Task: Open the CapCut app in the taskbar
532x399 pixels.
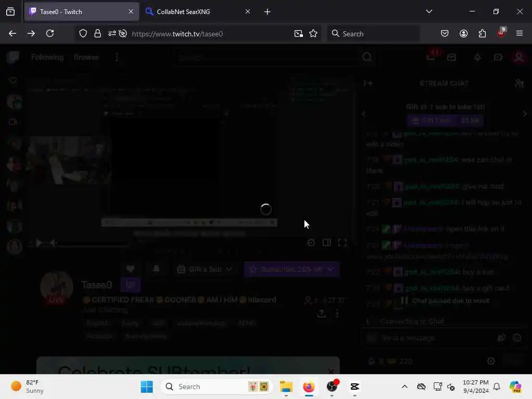Action: (354, 387)
